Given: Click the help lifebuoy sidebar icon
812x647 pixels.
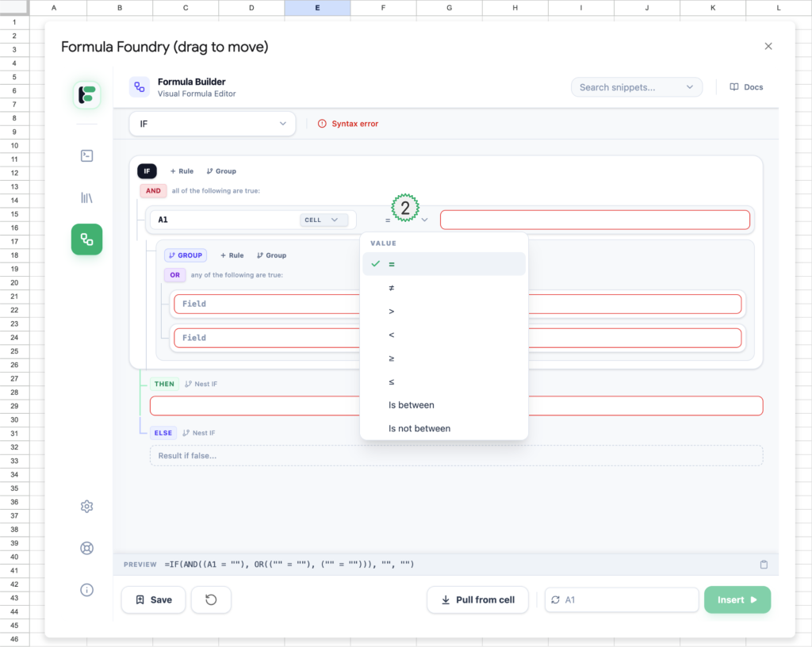Looking at the screenshot, I should coord(87,548).
